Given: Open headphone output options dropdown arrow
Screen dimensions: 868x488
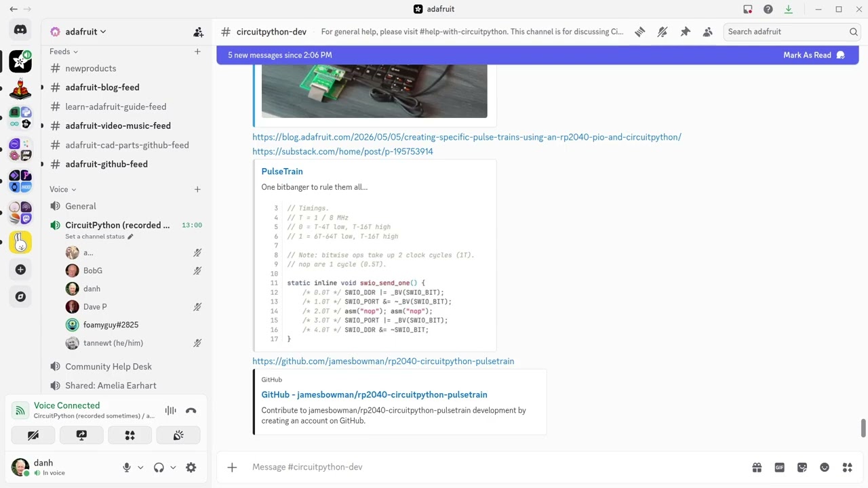Looking at the screenshot, I should [173, 467].
